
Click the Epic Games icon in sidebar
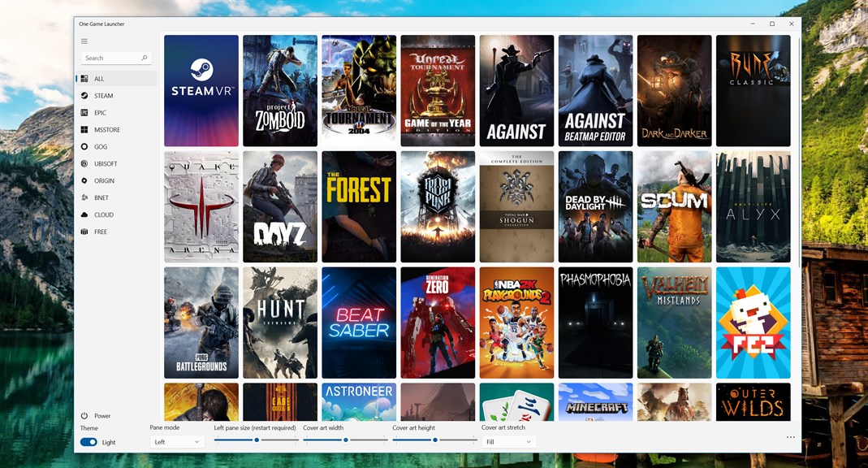click(x=84, y=112)
